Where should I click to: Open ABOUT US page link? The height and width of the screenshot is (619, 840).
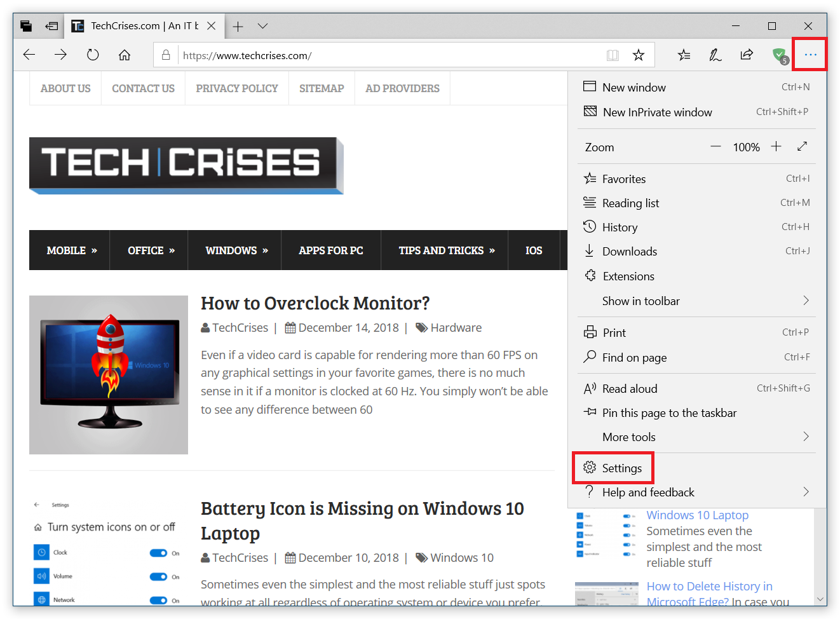pos(65,88)
